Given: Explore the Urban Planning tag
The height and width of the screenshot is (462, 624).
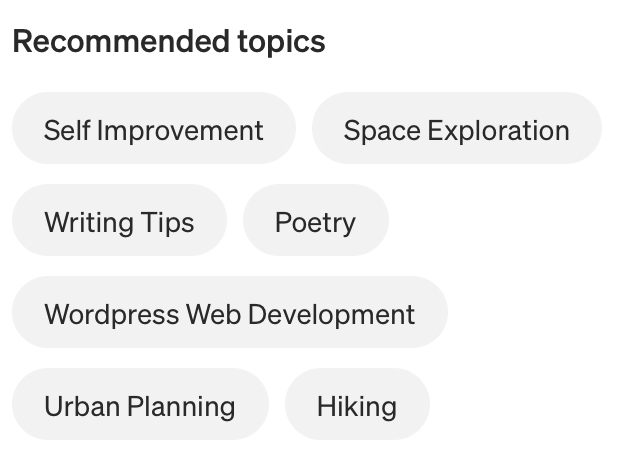Looking at the screenshot, I should [140, 406].
